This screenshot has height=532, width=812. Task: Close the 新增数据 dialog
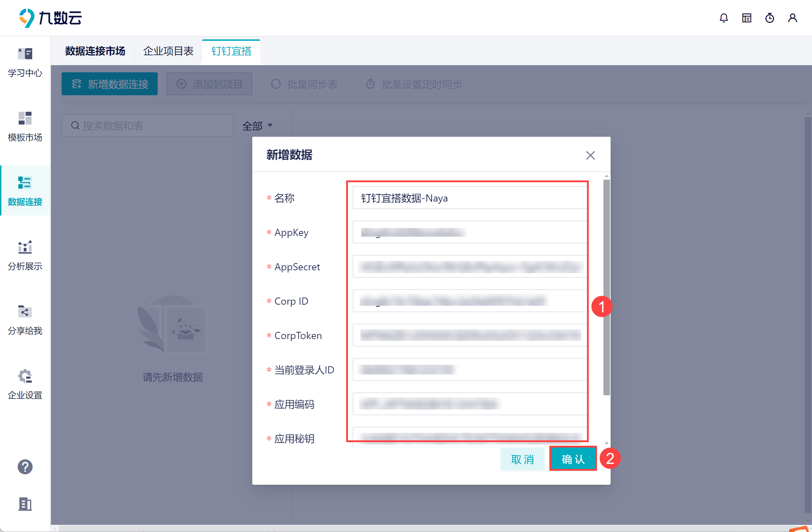pyautogui.click(x=590, y=155)
